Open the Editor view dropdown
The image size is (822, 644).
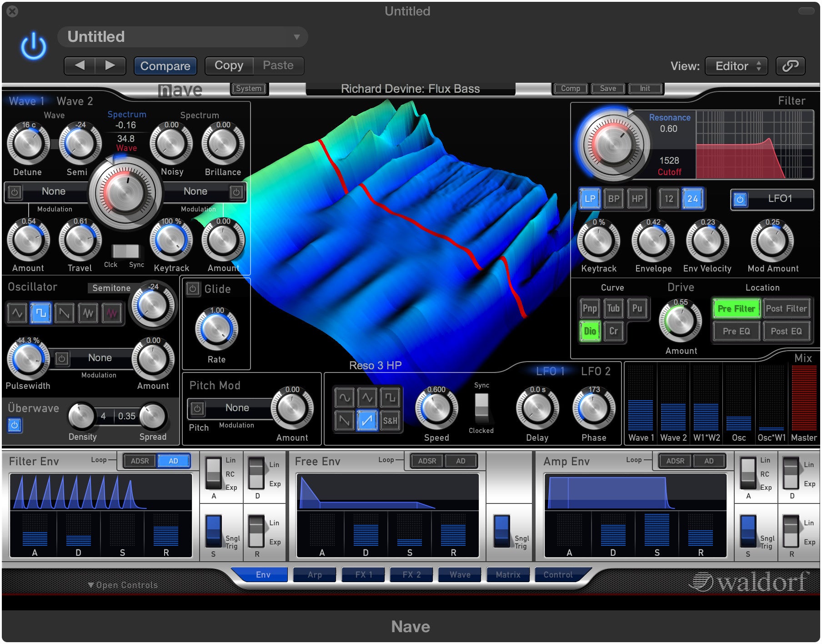coord(736,66)
